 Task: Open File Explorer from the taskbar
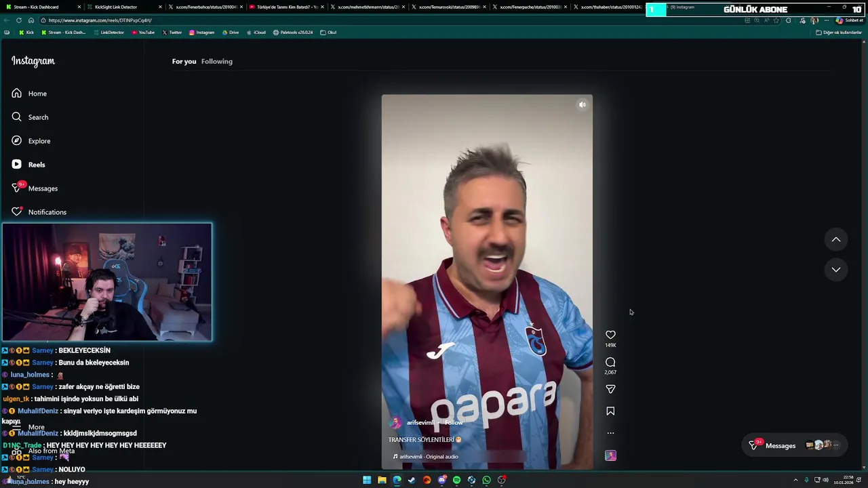point(382,480)
